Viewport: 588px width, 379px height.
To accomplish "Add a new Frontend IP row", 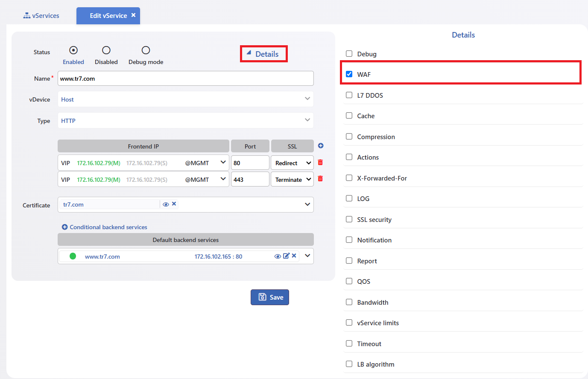I will [x=321, y=146].
